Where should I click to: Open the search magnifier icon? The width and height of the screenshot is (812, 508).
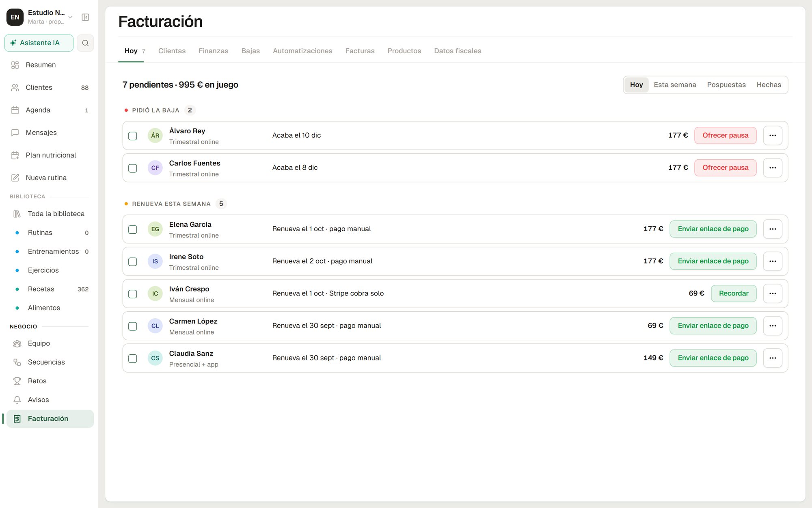pos(85,43)
